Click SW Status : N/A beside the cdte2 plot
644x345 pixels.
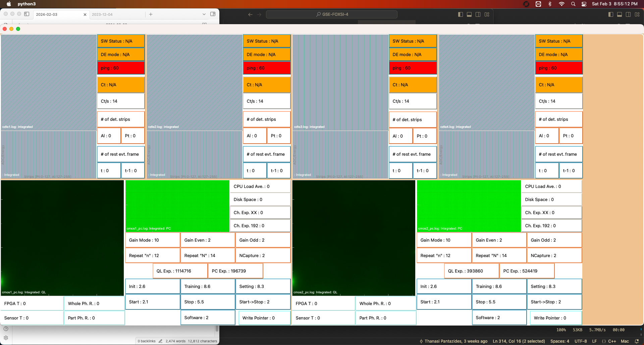(x=267, y=41)
